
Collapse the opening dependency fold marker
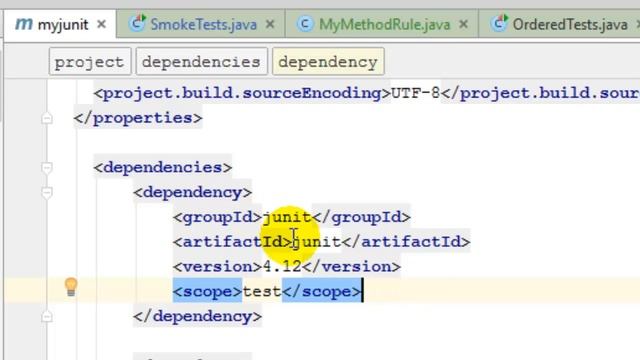(47, 193)
